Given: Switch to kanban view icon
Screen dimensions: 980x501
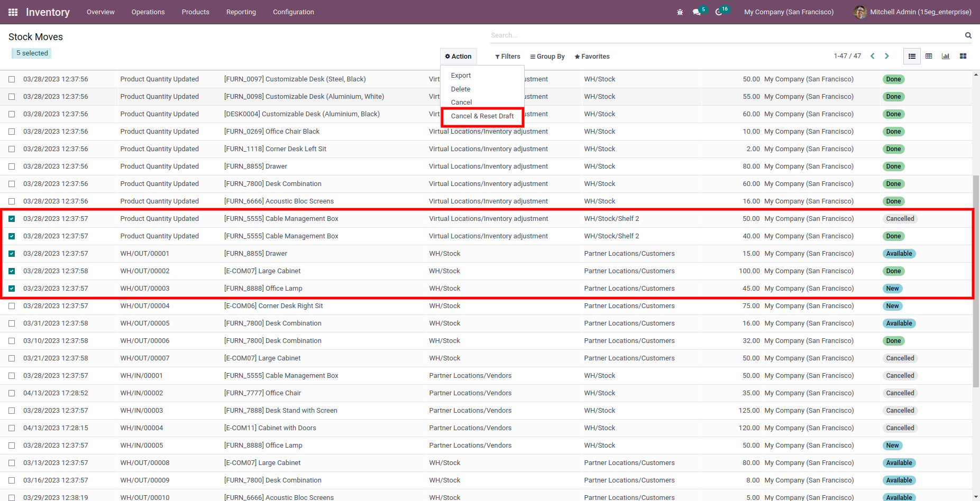Looking at the screenshot, I should tap(963, 56).
